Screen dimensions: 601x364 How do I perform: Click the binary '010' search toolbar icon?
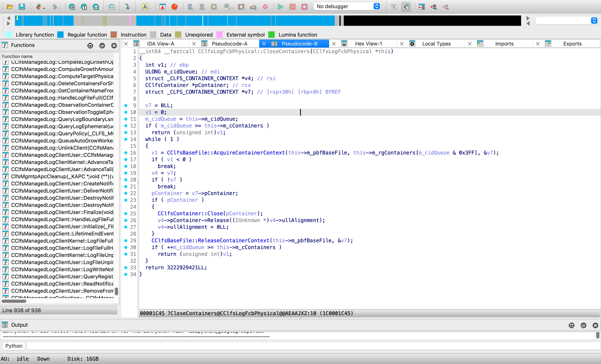tap(96, 7)
